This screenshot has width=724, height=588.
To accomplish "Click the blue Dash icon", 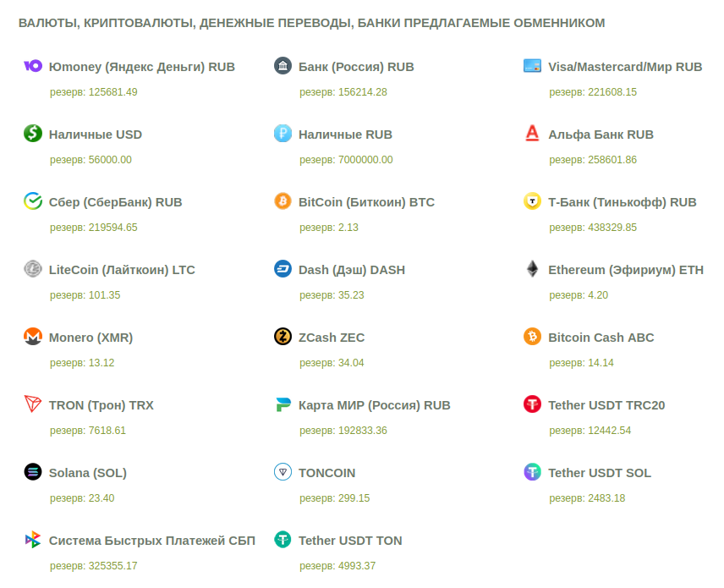I will [x=282, y=269].
